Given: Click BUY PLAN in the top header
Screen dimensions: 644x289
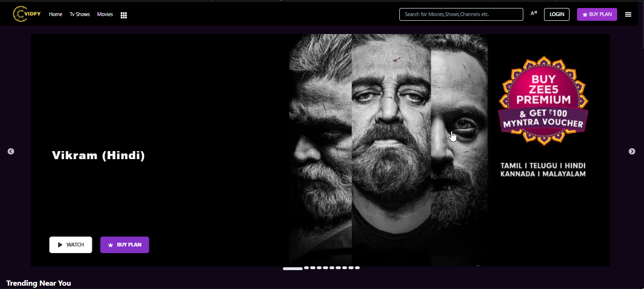Looking at the screenshot, I should point(597,15).
